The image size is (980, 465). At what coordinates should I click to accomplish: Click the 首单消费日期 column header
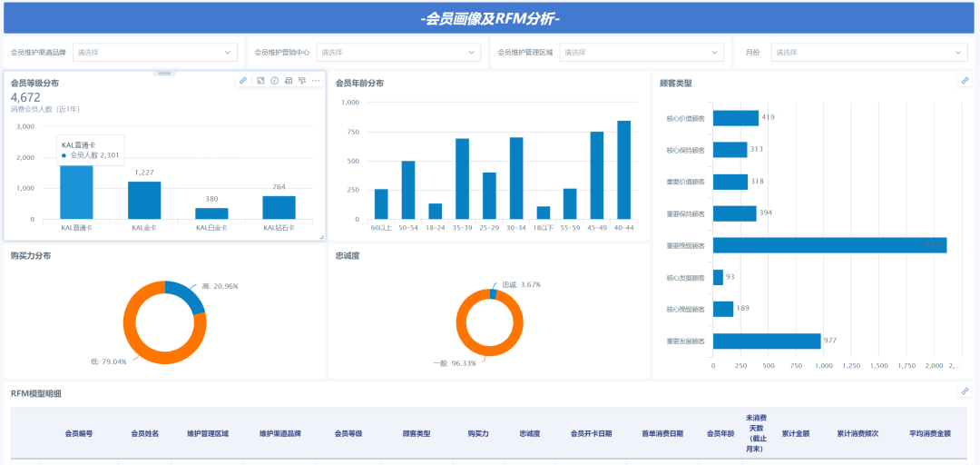(662, 433)
